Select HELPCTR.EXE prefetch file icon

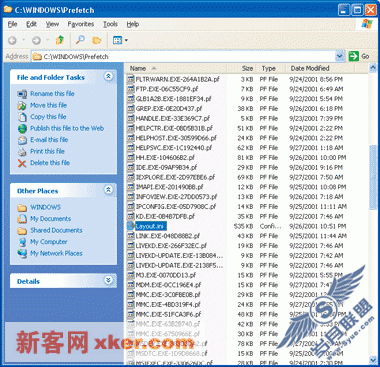pyautogui.click(x=131, y=128)
